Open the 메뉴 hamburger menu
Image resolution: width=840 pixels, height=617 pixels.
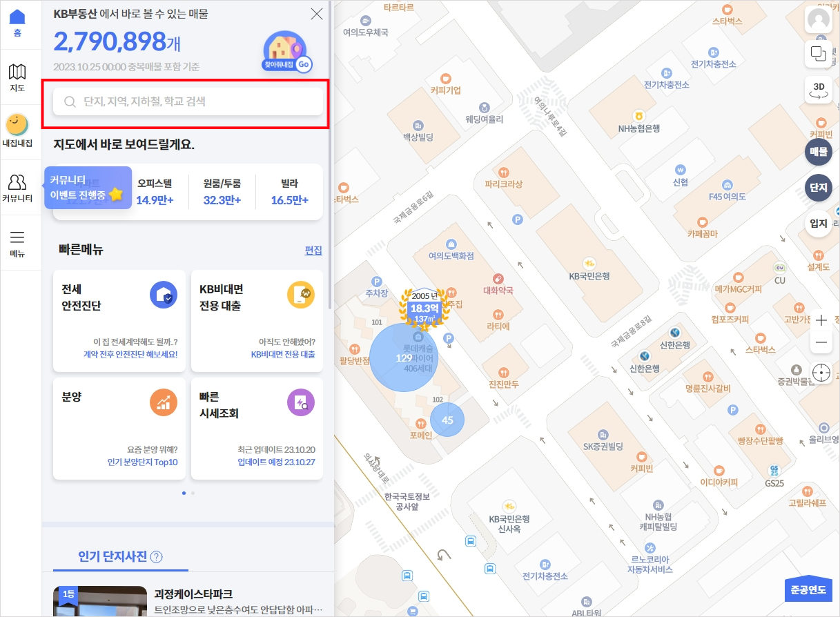click(17, 243)
